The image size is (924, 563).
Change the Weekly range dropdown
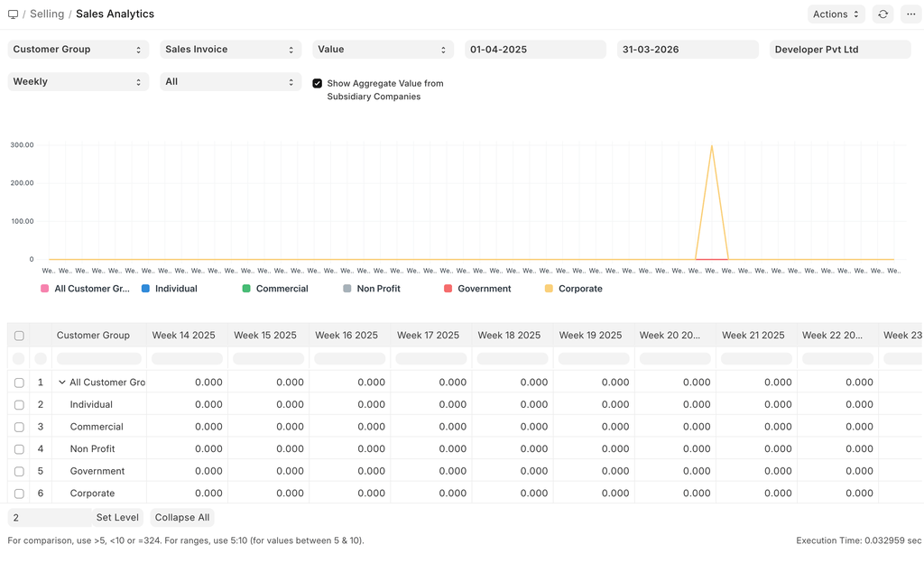point(78,82)
